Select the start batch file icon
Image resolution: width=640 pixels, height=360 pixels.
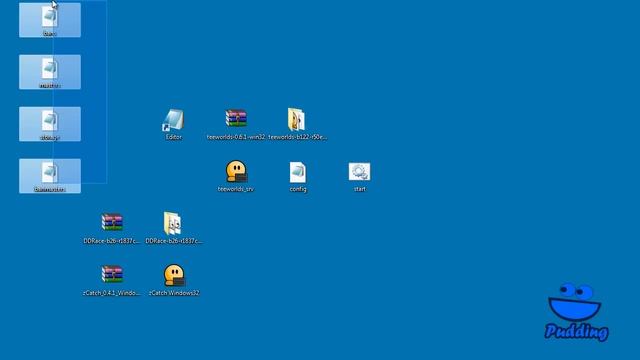click(360, 171)
